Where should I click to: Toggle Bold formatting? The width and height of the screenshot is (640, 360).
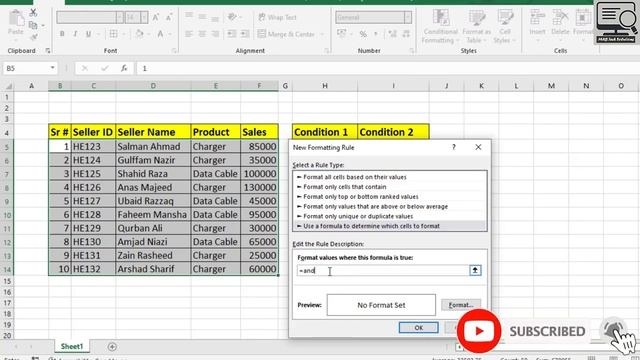[62, 34]
